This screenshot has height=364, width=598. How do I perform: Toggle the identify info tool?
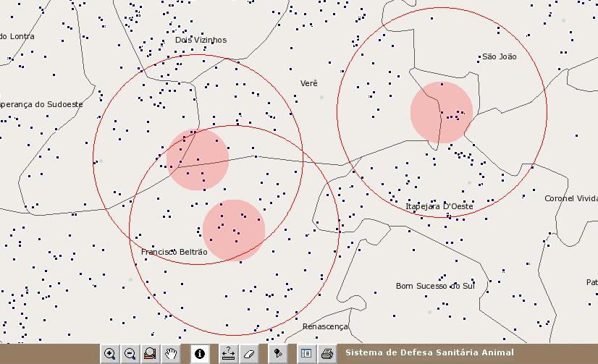[x=200, y=354]
